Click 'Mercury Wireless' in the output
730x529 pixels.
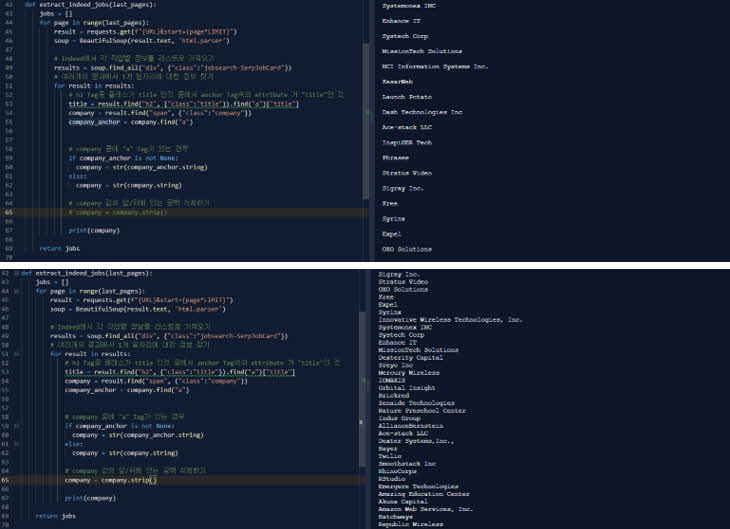[x=409, y=373]
